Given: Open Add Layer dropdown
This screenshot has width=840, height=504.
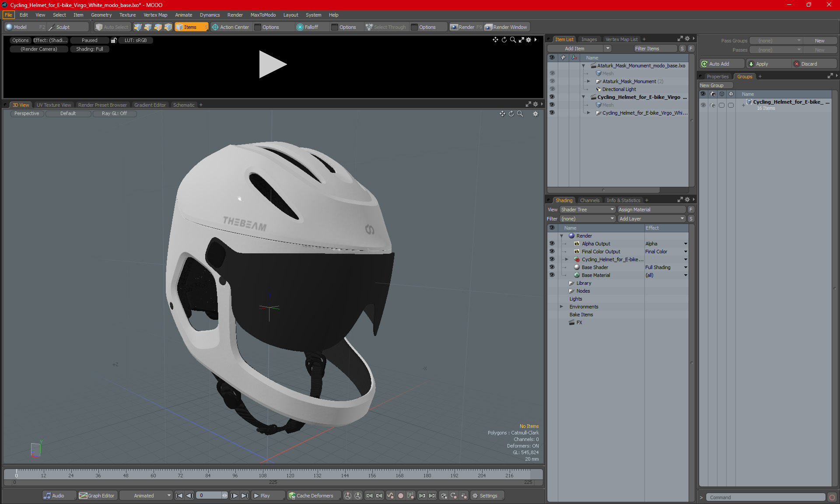Looking at the screenshot, I should 651,219.
